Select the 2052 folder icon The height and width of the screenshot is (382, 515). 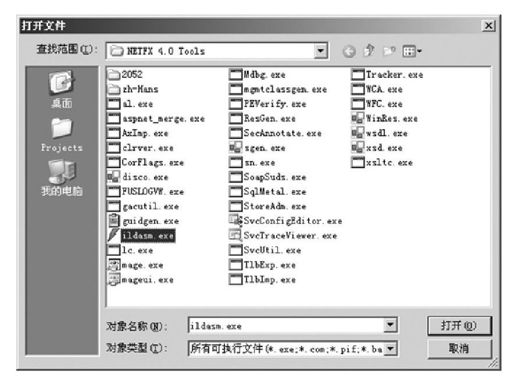[114, 74]
